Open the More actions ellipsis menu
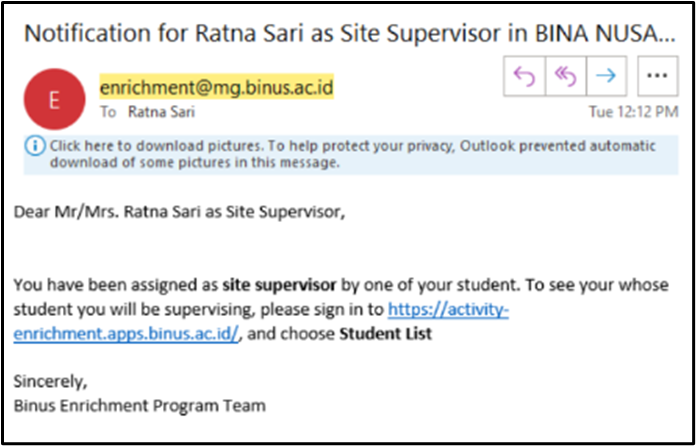The image size is (696, 446). pos(658,76)
